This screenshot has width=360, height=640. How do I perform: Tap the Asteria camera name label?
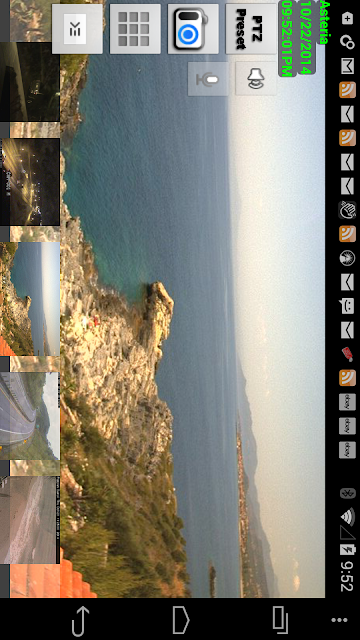pyautogui.click(x=324, y=22)
